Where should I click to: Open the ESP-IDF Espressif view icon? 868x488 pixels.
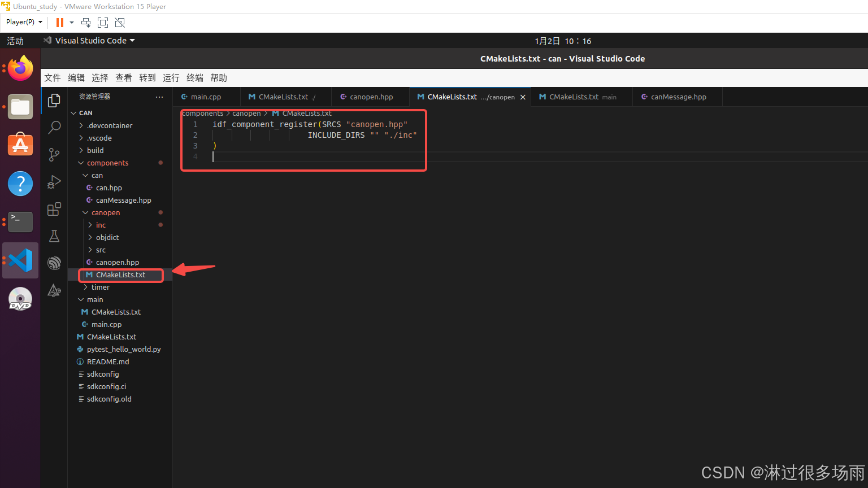(54, 263)
